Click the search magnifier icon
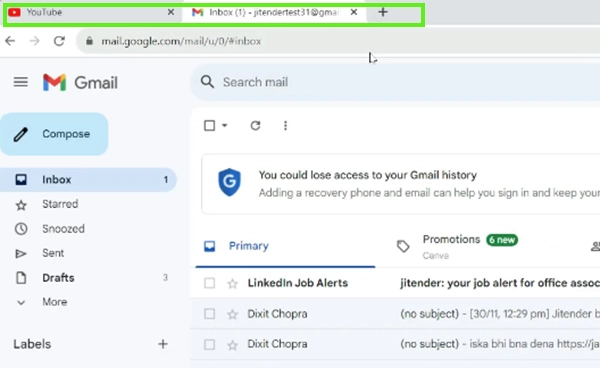This screenshot has height=368, width=600. [207, 82]
